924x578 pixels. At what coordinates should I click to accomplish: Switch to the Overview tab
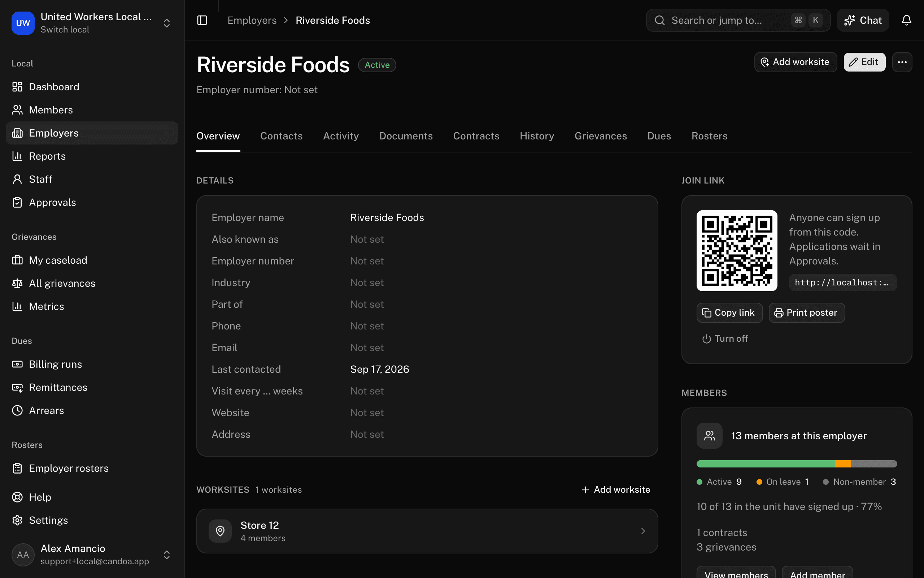pos(218,136)
